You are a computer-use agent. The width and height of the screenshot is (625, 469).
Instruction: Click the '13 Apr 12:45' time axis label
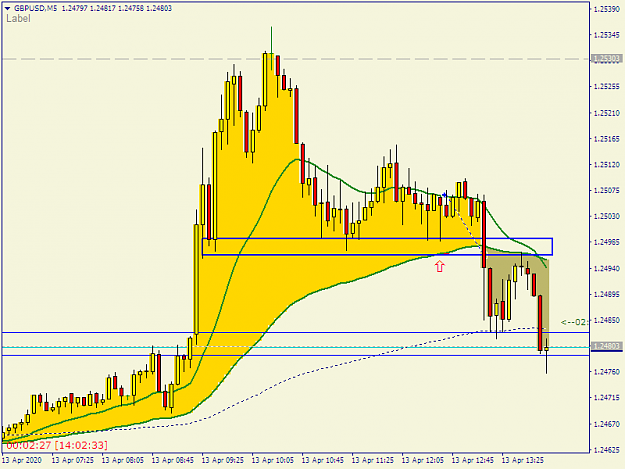click(x=472, y=460)
